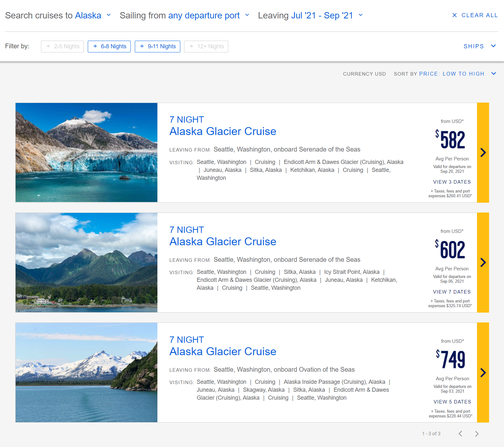Click 'Alaska Inside Passage (Cruising), Alaska'

point(335,382)
